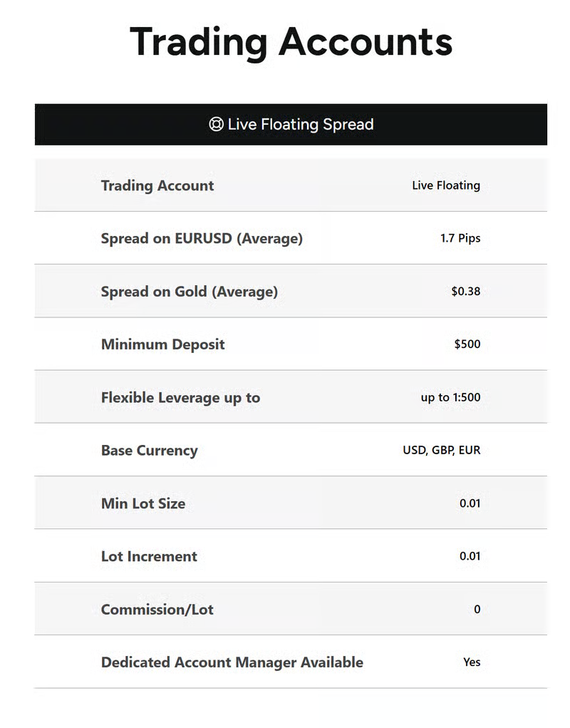Select the $500 minimum deposit value

[x=467, y=344]
